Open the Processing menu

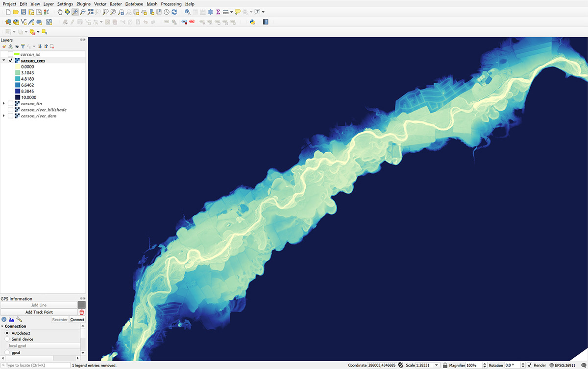[x=171, y=3]
